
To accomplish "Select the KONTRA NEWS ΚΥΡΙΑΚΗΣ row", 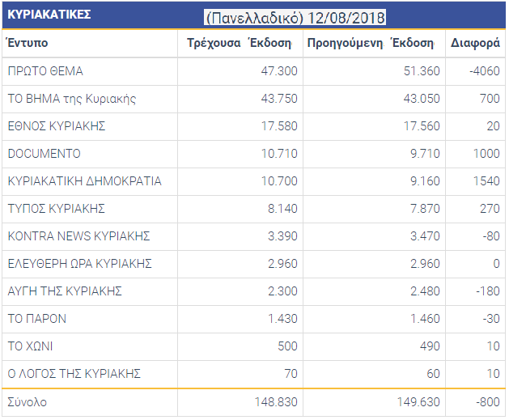I will 79,236.
